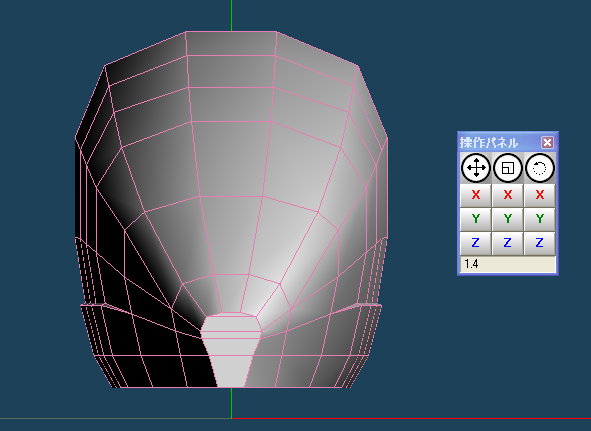Focus the value field showing 1.4
The height and width of the screenshot is (431, 591).
508,264
